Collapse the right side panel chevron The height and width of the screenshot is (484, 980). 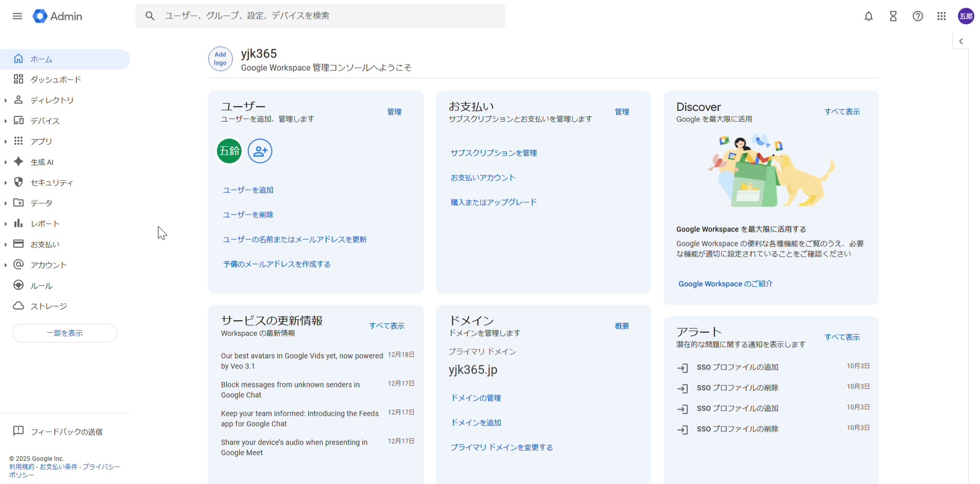tap(961, 42)
